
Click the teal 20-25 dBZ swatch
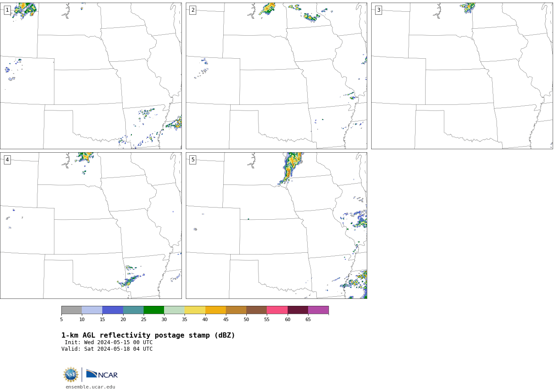pos(133,310)
